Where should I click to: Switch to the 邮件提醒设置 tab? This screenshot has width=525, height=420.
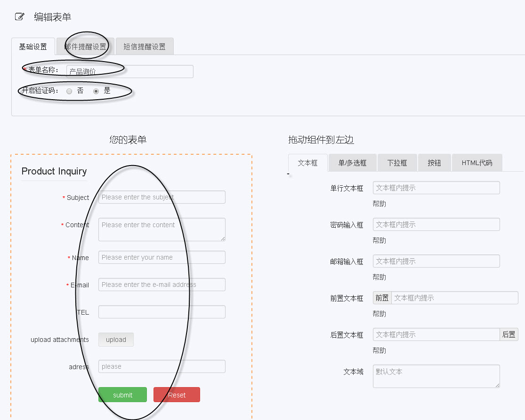pos(84,46)
